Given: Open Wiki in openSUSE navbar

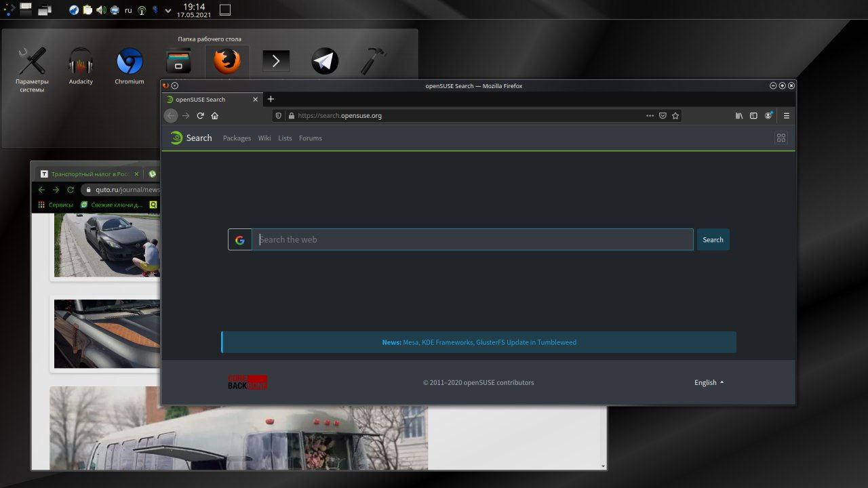Looking at the screenshot, I should click(x=264, y=138).
